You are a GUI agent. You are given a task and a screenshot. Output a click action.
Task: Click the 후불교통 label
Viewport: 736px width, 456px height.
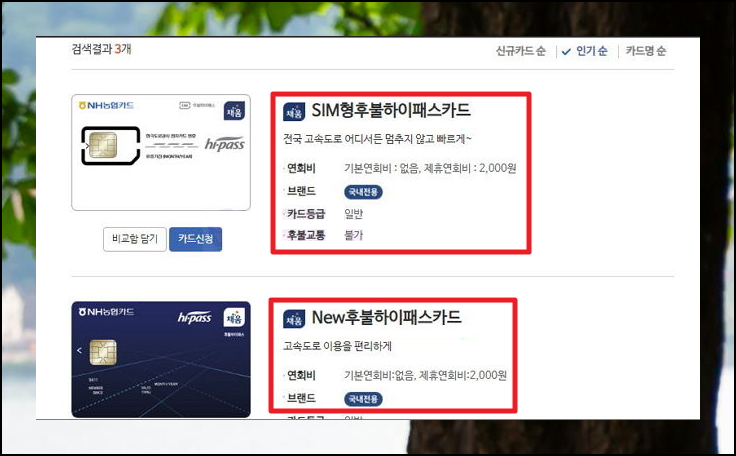[x=306, y=235]
